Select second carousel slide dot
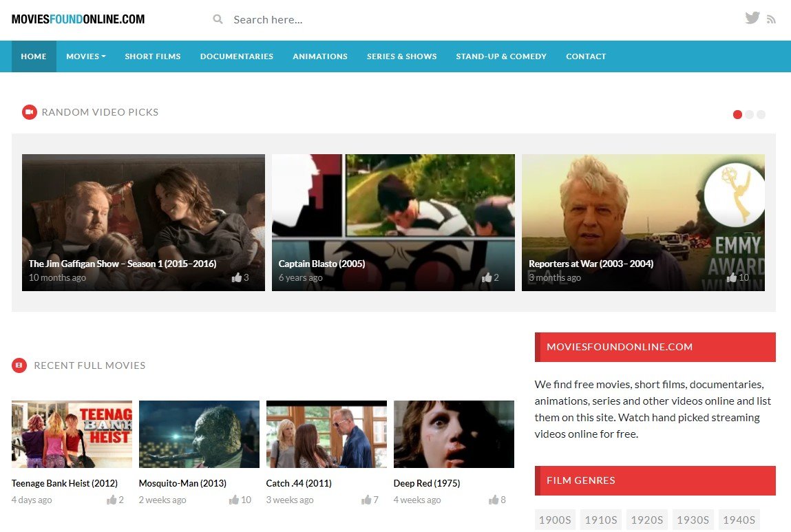The width and height of the screenshot is (791, 532). (749, 114)
